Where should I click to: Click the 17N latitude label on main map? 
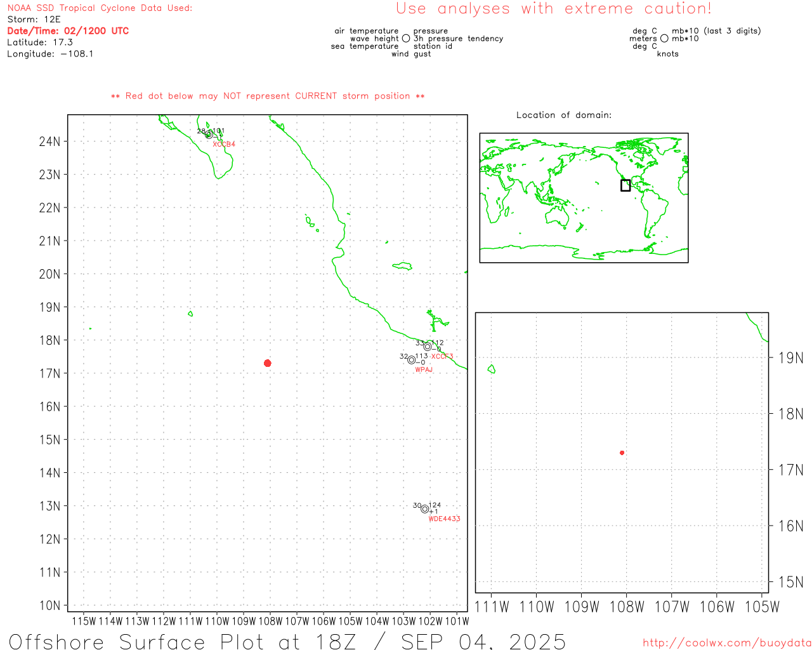[x=49, y=374]
